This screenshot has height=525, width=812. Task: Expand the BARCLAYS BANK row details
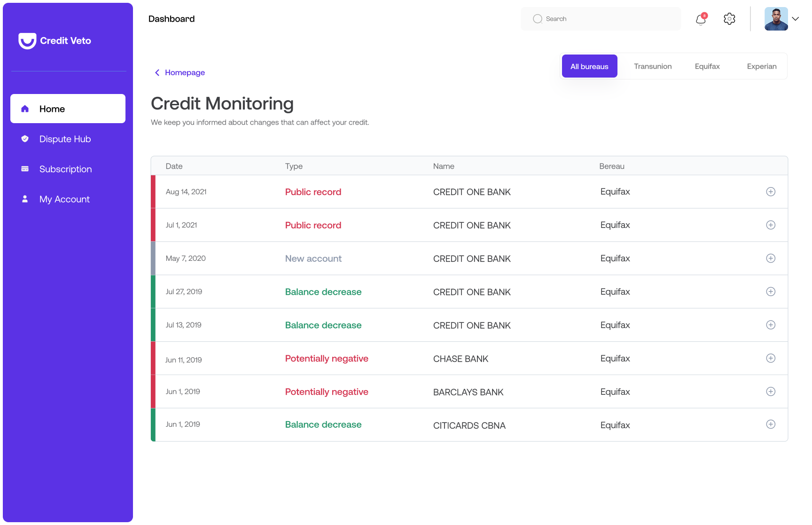[771, 392]
